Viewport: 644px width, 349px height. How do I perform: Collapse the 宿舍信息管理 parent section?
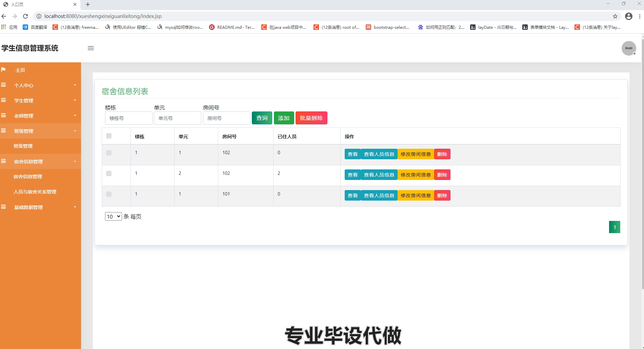click(40, 161)
